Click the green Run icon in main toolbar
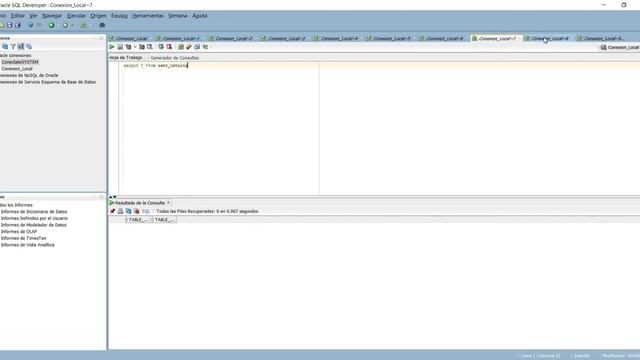Image resolution: width=640 pixels, height=360 pixels. (51, 25)
